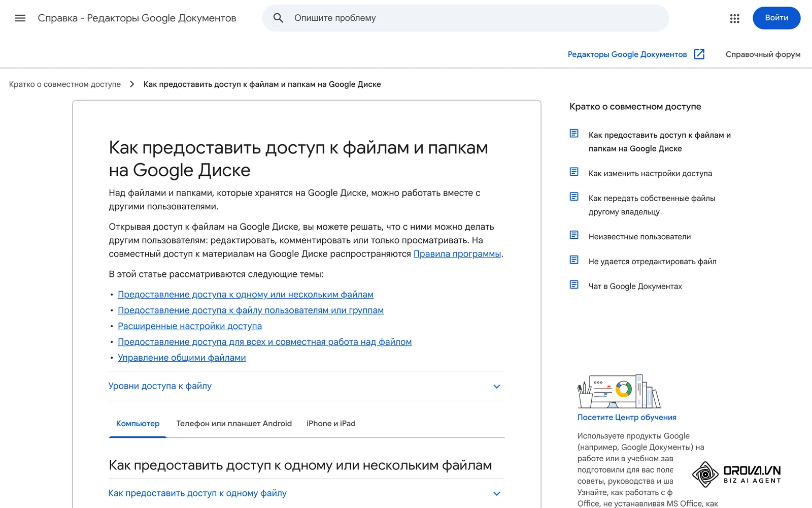
Task: Follow the Правила программы link
Action: click(457, 254)
